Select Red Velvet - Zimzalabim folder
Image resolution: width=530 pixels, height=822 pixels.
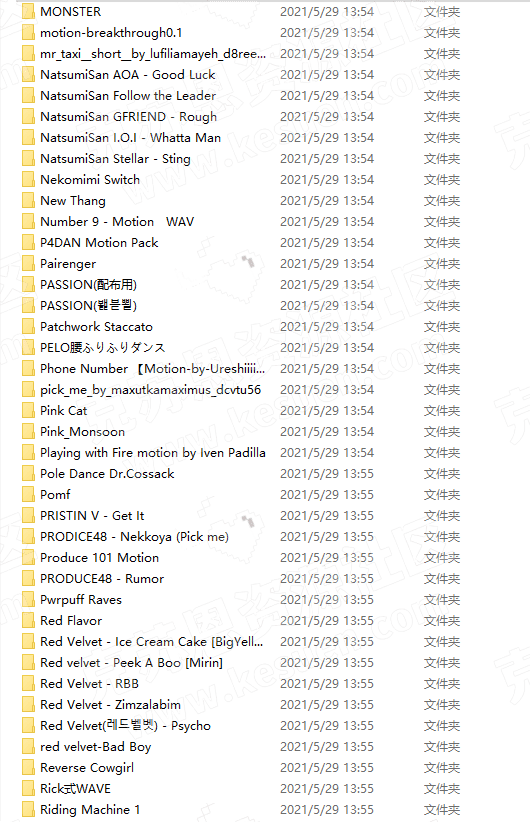coord(110,705)
